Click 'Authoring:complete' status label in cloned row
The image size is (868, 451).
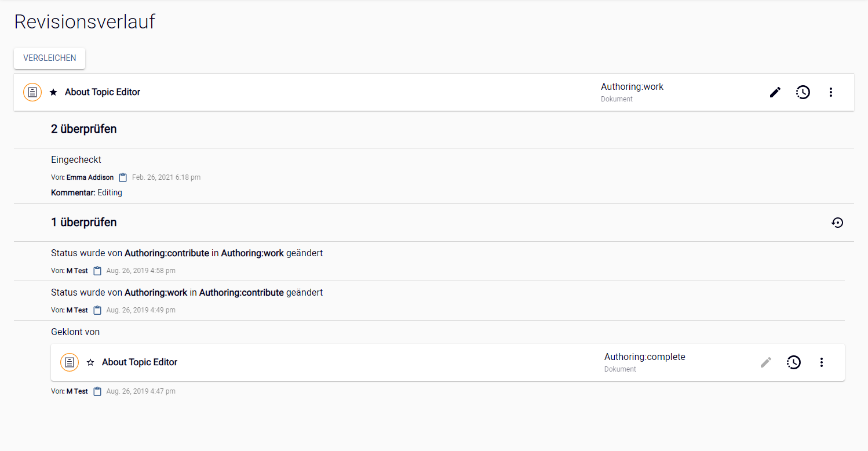[x=645, y=357]
